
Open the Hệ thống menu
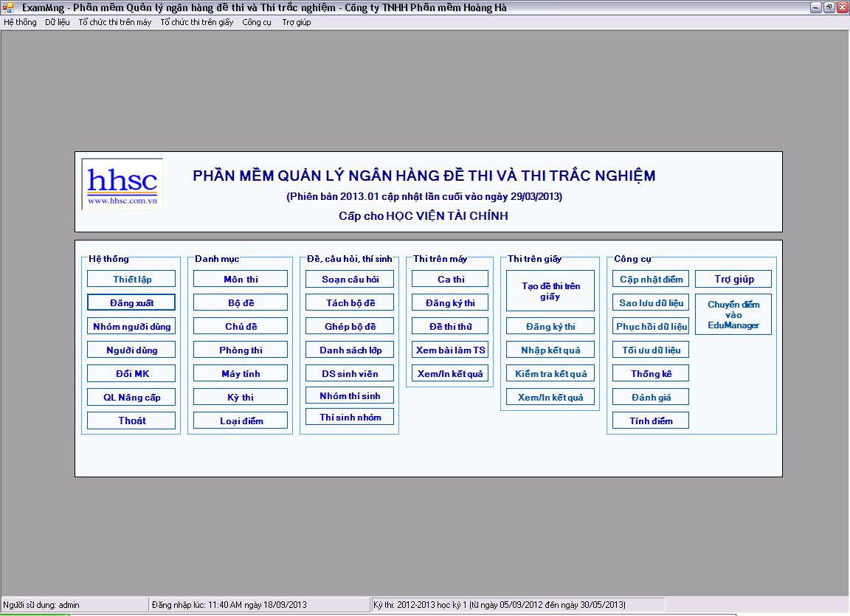coord(20,22)
